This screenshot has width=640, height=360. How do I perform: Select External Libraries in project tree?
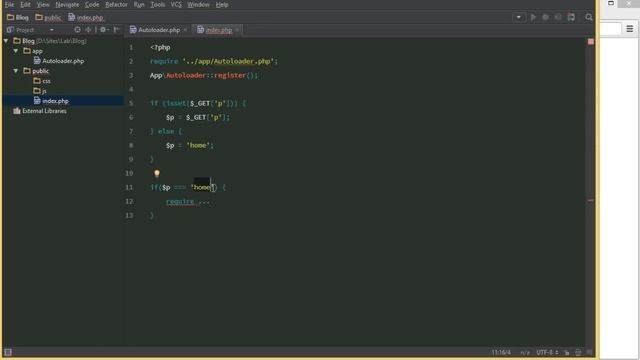[x=40, y=111]
